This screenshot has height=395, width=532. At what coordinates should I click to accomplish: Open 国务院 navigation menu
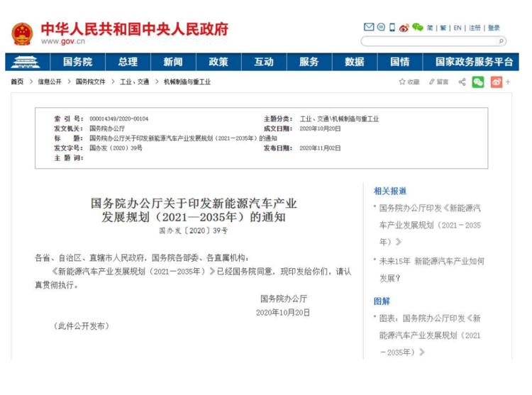78,62
